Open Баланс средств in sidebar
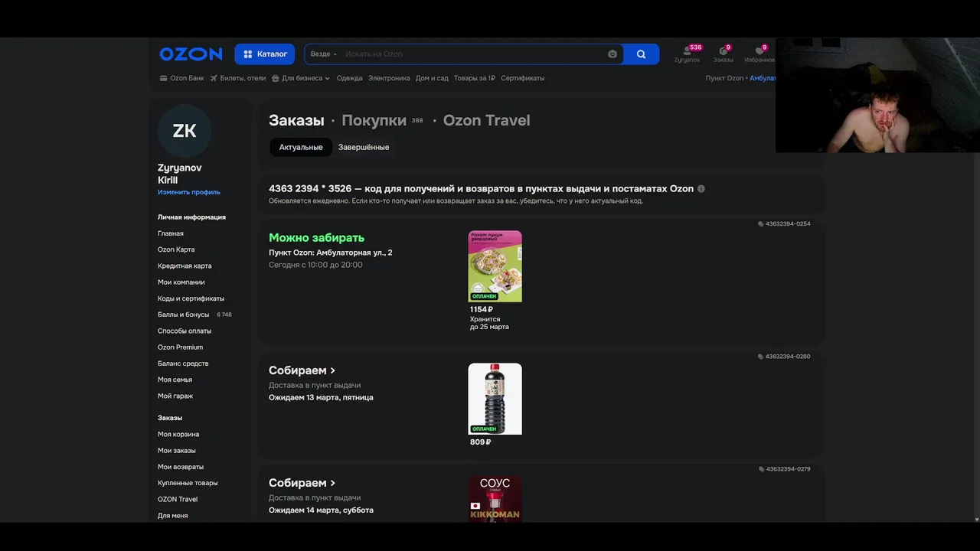This screenshot has width=980, height=551. click(183, 364)
